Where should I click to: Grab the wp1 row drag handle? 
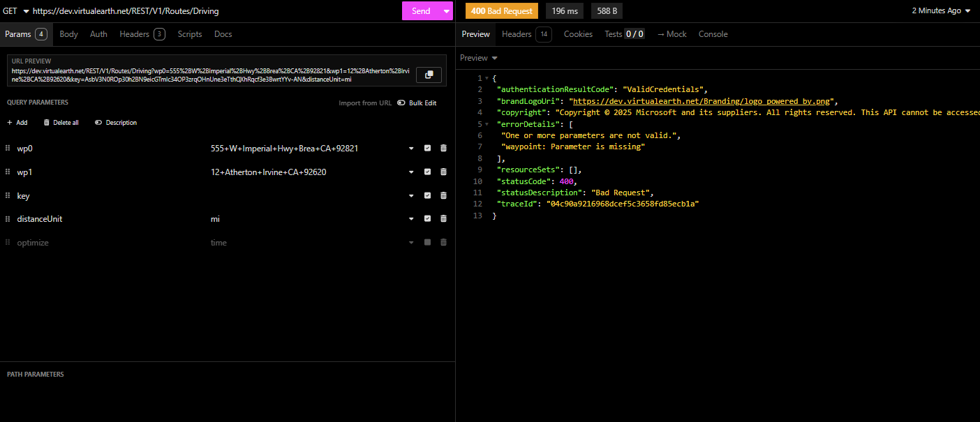coord(8,172)
